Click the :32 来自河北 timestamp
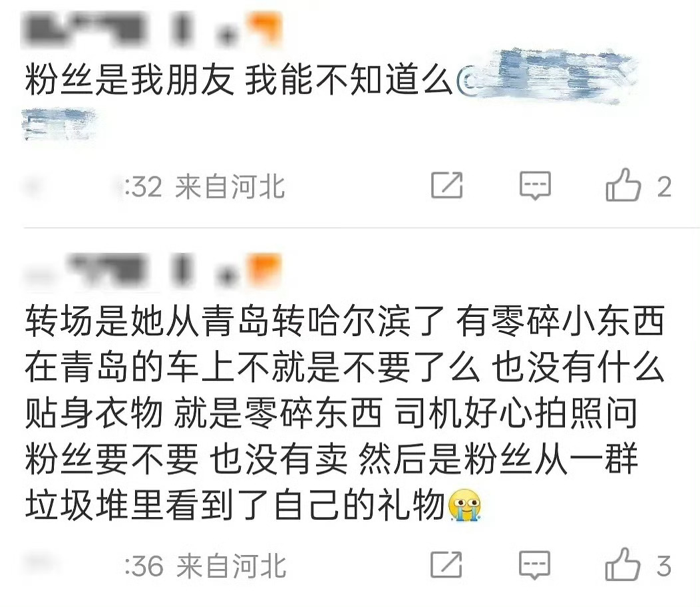 point(204,186)
